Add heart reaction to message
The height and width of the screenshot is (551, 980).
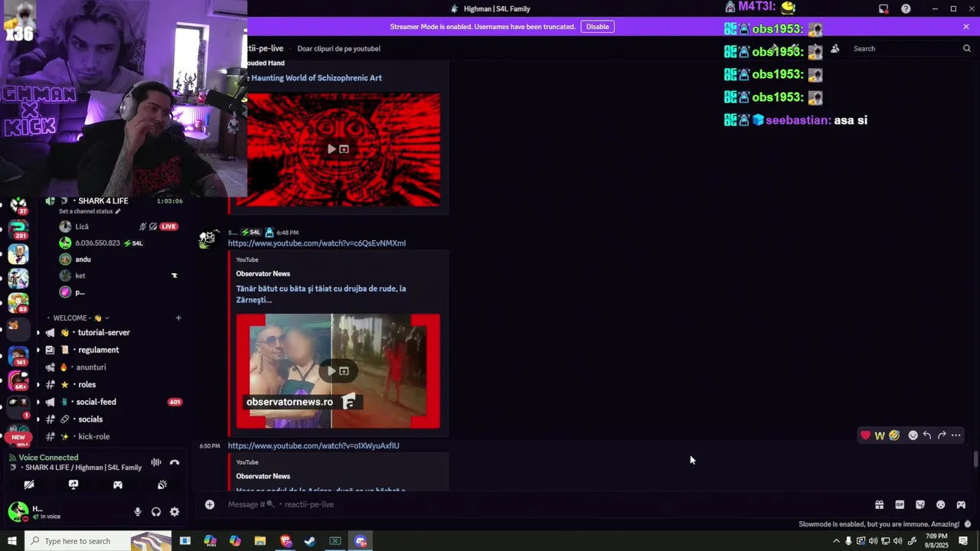(x=865, y=435)
